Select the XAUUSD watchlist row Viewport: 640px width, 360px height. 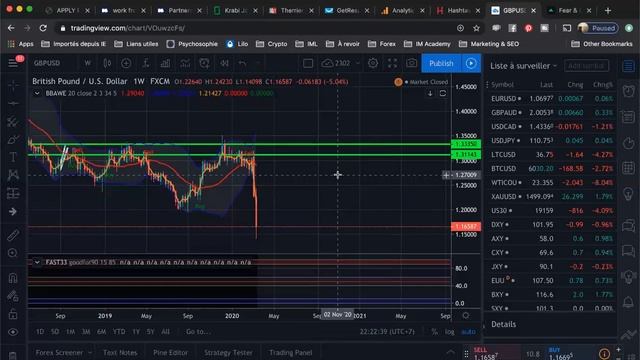click(x=552, y=196)
